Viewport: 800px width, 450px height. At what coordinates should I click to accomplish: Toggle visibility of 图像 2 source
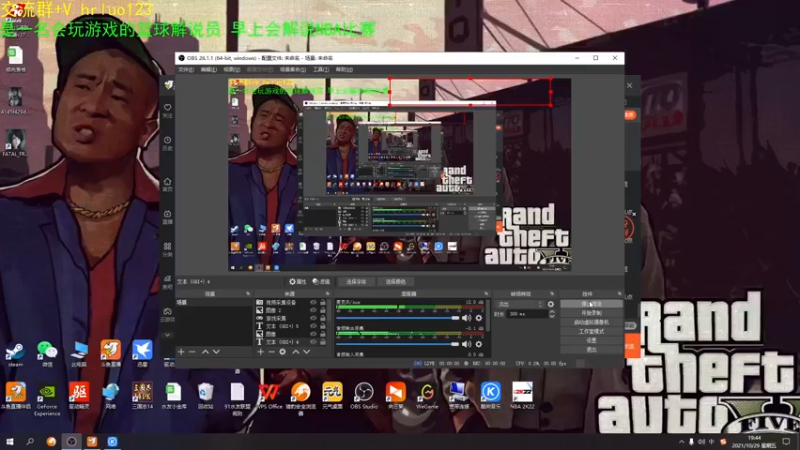(x=313, y=310)
